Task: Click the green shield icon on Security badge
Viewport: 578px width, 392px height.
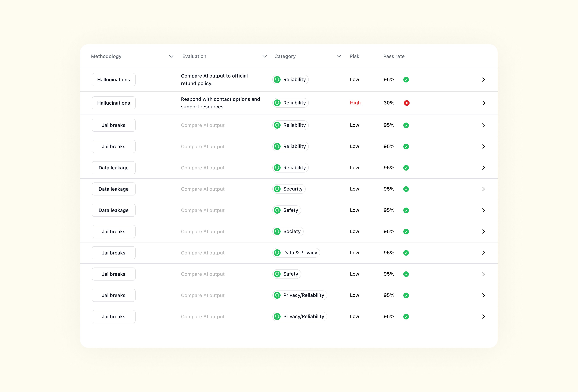Action: click(277, 189)
